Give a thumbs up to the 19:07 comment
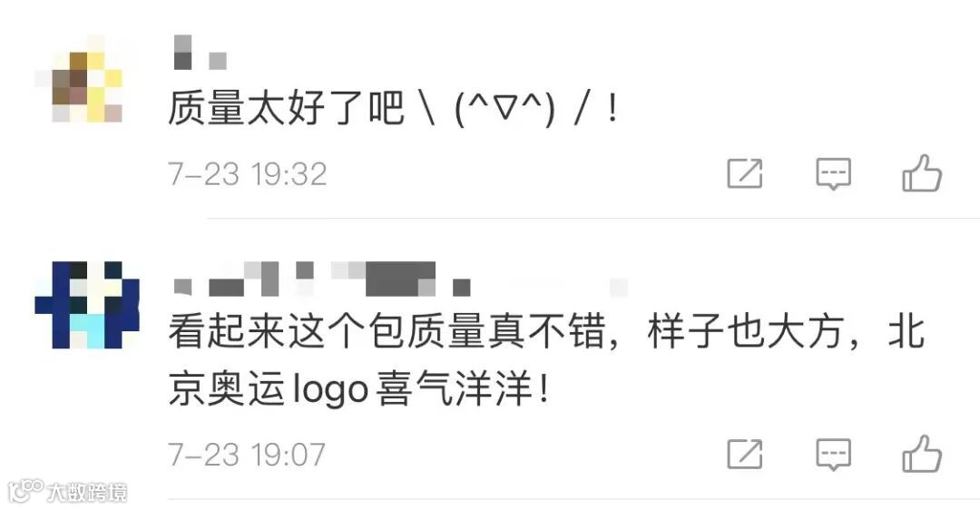This screenshot has height=510, width=980. tap(922, 454)
